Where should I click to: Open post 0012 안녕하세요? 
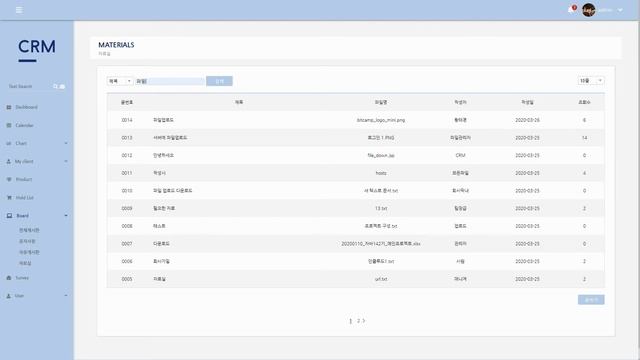click(163, 156)
